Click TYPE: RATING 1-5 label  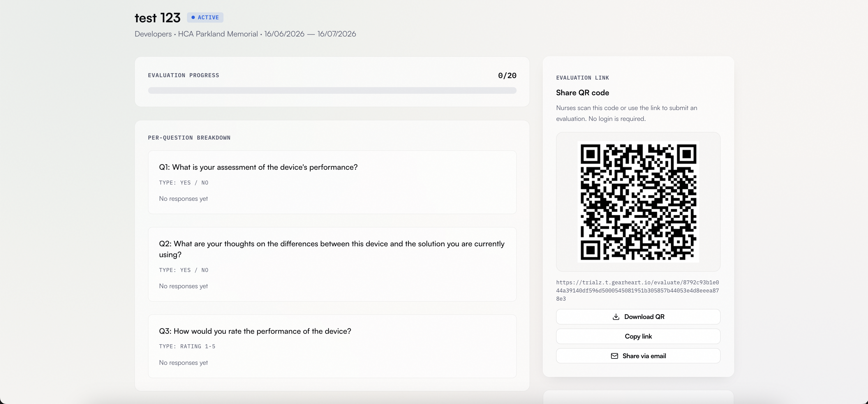(x=187, y=346)
